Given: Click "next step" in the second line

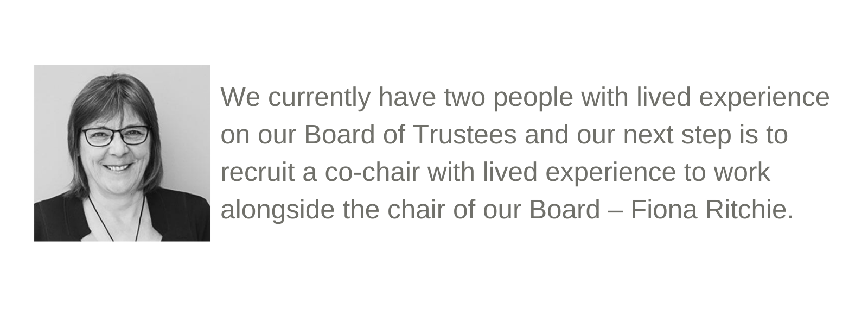Looking at the screenshot, I should point(677,135).
